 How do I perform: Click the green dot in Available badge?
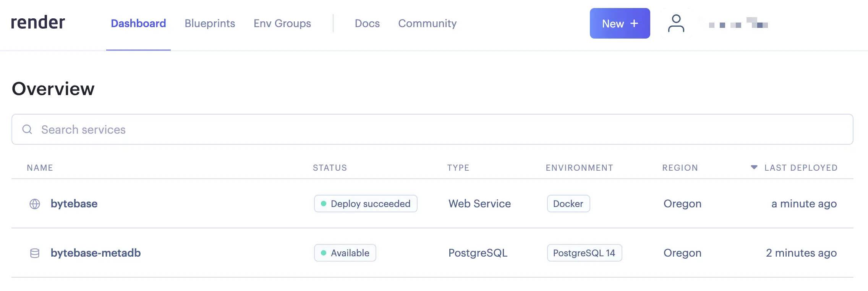click(324, 253)
